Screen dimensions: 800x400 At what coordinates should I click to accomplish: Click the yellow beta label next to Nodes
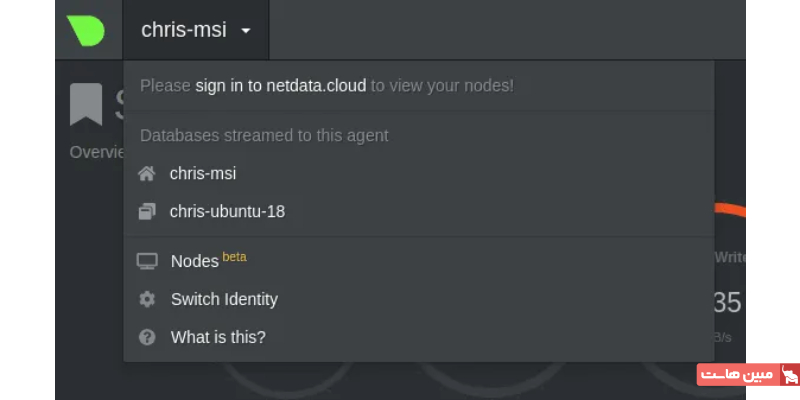coord(234,257)
